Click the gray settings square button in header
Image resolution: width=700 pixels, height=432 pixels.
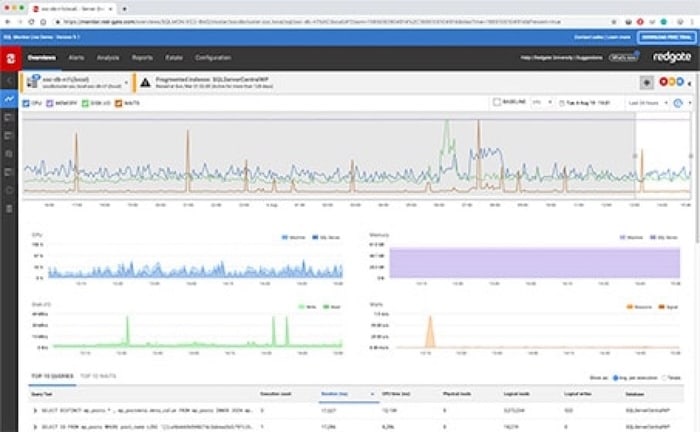646,82
